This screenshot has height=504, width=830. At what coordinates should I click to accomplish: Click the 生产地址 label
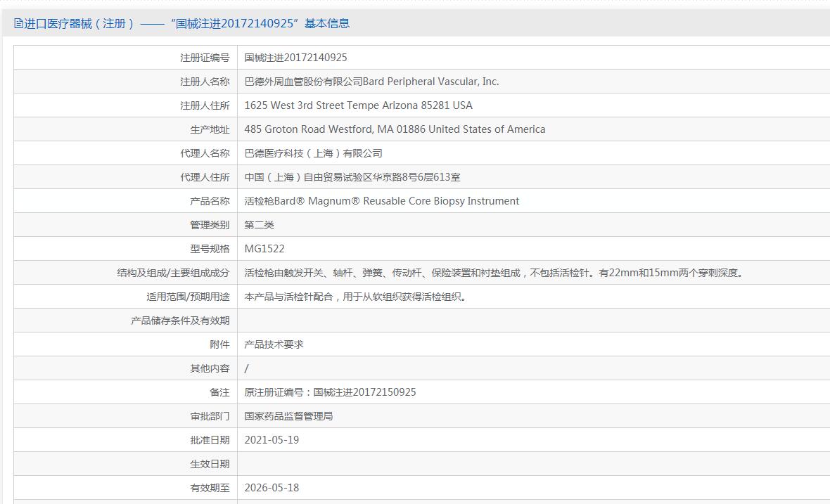point(210,129)
